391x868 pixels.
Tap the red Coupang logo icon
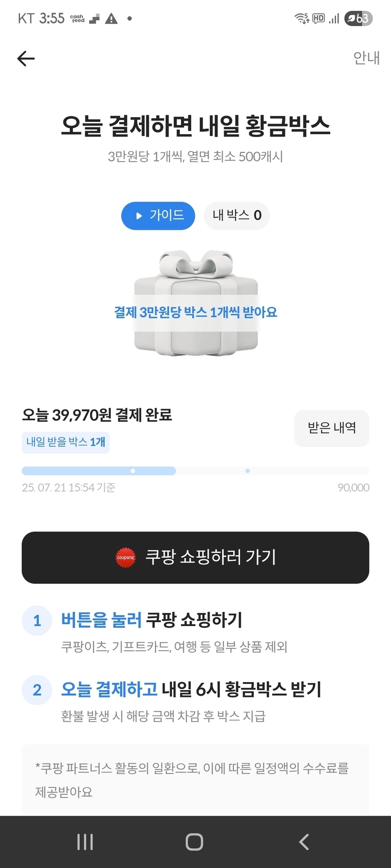(x=125, y=557)
